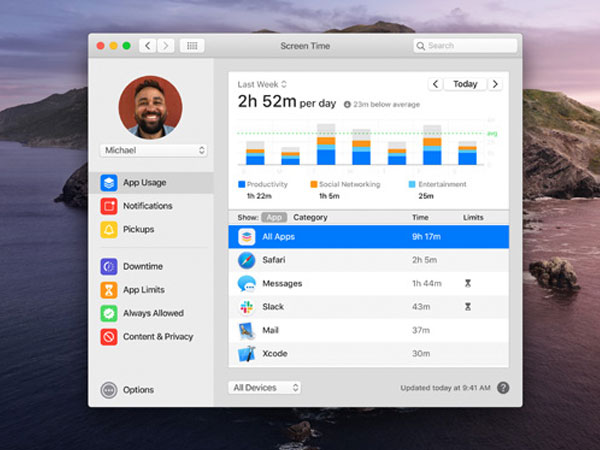Click the Notifications red icon

[x=109, y=206]
